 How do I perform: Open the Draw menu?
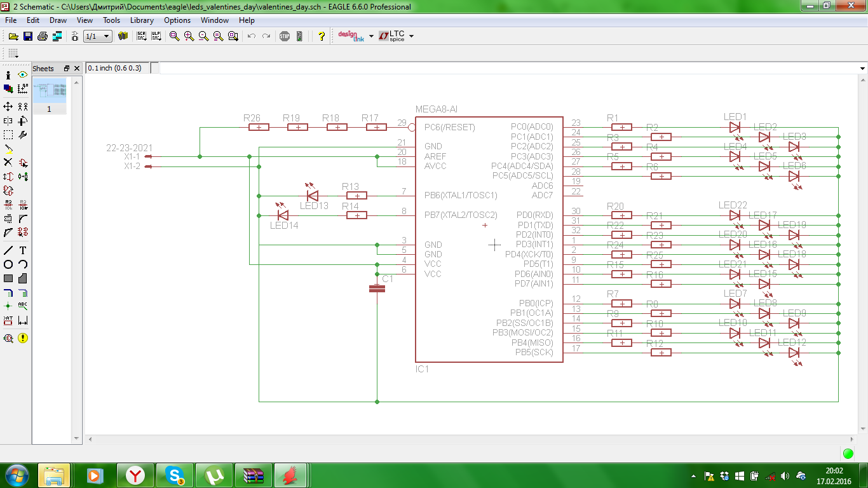[x=58, y=20]
